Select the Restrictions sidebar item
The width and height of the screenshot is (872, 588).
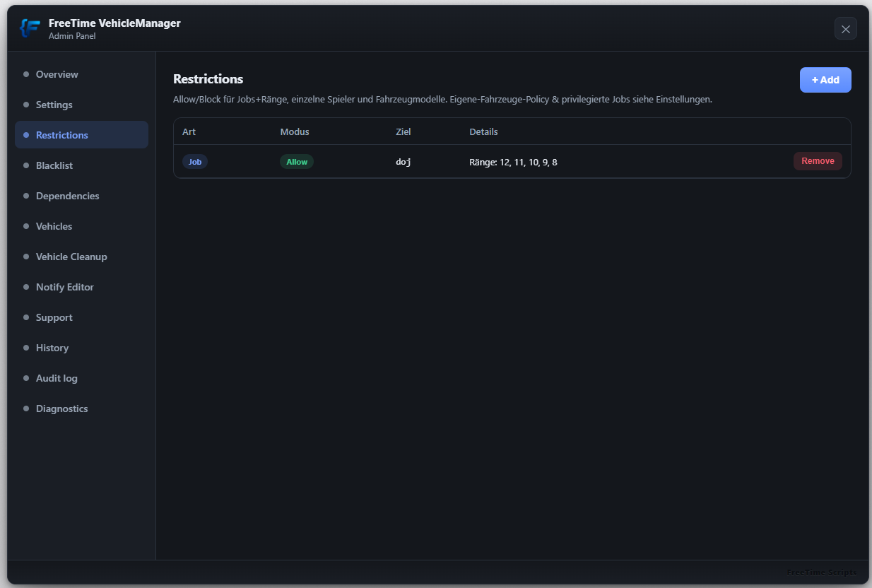pos(81,135)
